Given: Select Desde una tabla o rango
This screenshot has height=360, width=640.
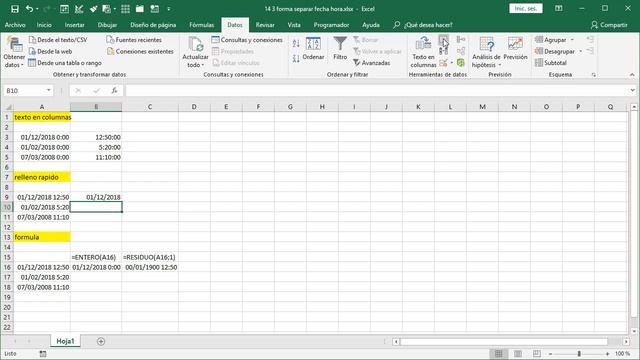Looking at the screenshot, I should pos(65,63).
